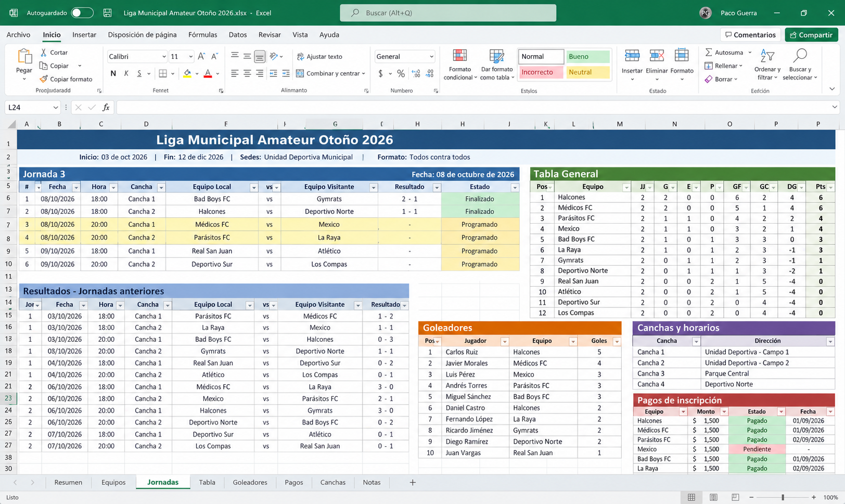Click the Compartir button
Viewport: 845px width, 504px height.
(x=811, y=35)
